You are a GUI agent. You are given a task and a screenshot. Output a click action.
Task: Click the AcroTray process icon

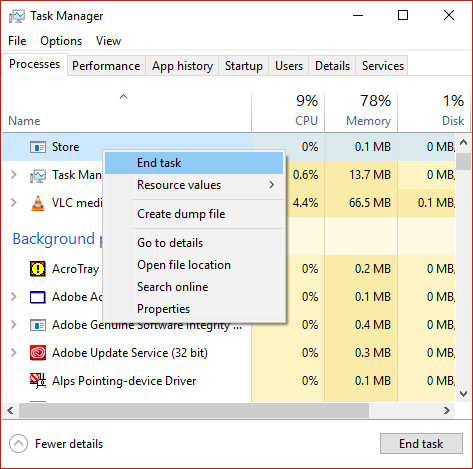[38, 269]
